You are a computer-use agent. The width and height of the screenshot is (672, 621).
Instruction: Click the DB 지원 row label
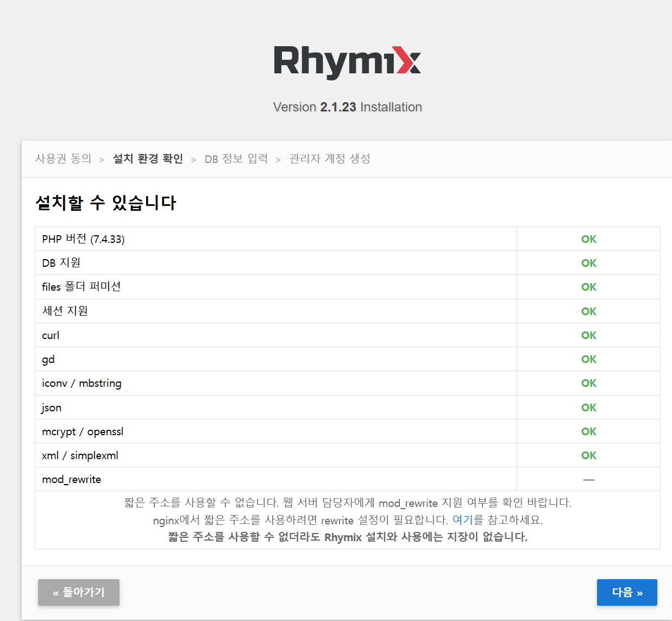point(61,263)
